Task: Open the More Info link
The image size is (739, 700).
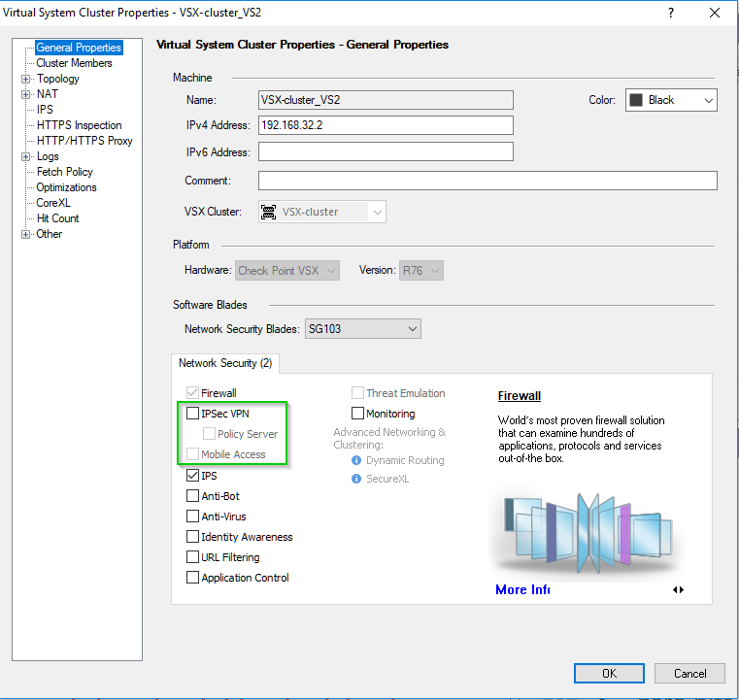Action: tap(522, 589)
